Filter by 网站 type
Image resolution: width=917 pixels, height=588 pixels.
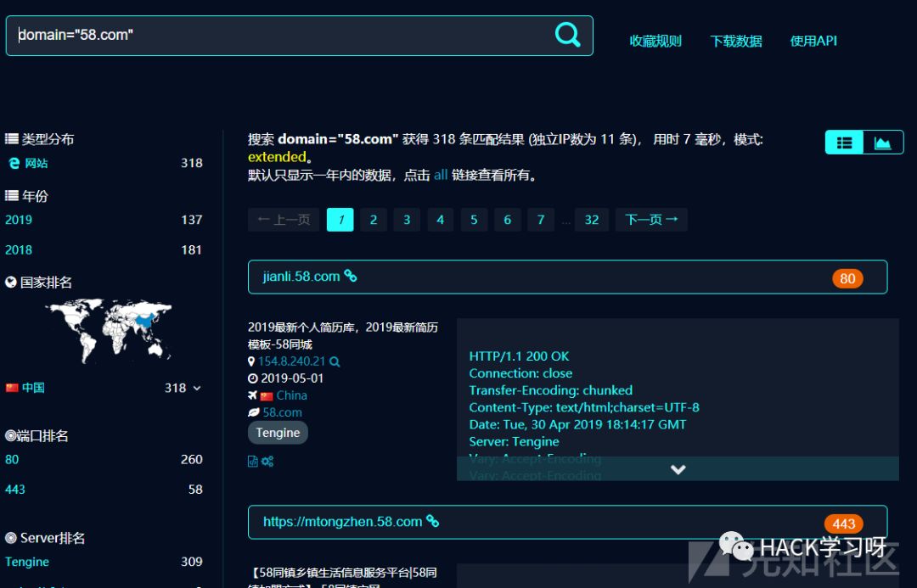click(x=37, y=163)
